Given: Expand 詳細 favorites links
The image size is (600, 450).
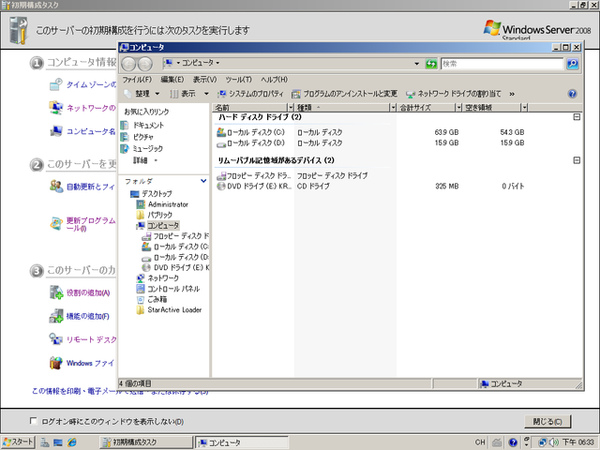Looking at the screenshot, I should click(x=145, y=160).
